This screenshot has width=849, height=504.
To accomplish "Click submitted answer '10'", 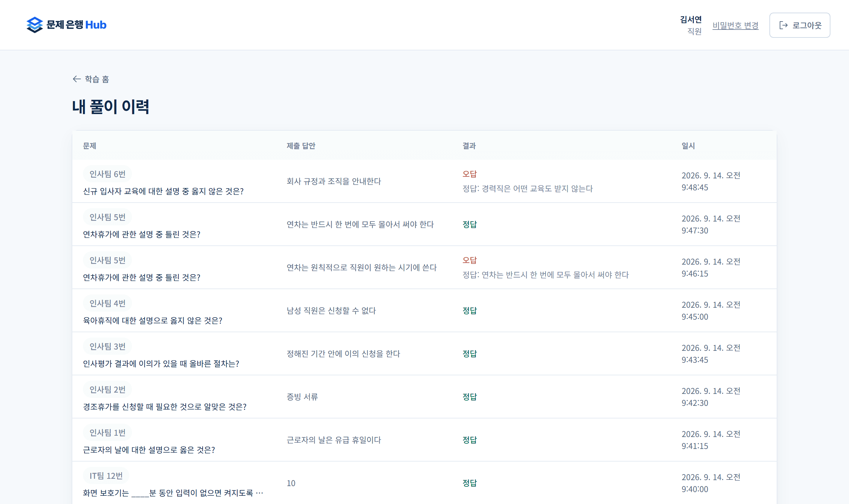I will pos(291,483).
